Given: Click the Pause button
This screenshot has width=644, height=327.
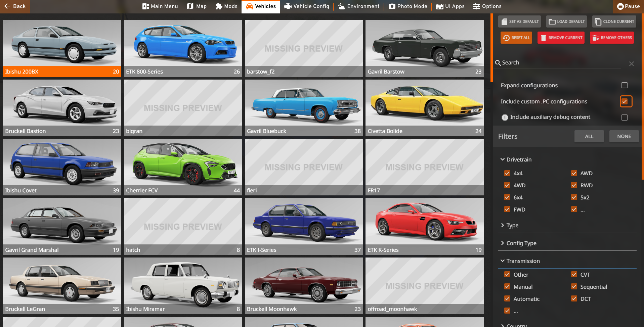Looking at the screenshot, I should point(629,6).
